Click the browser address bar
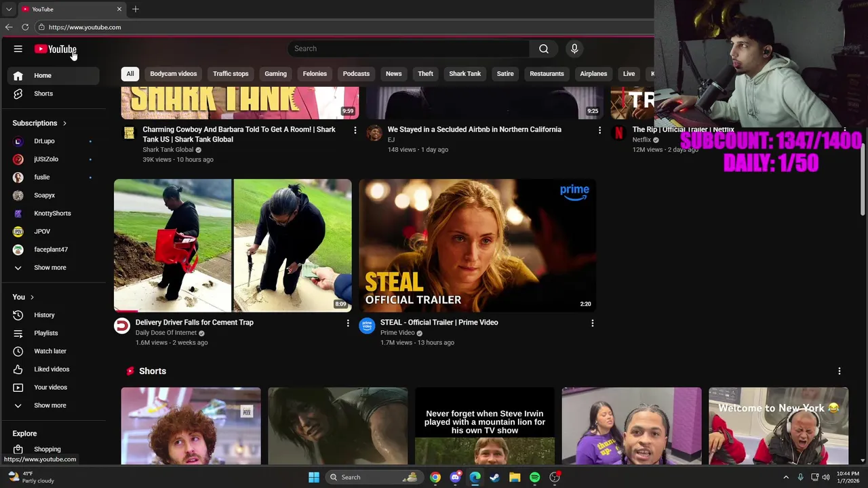Screen dimensions: 868x488 coord(346,27)
